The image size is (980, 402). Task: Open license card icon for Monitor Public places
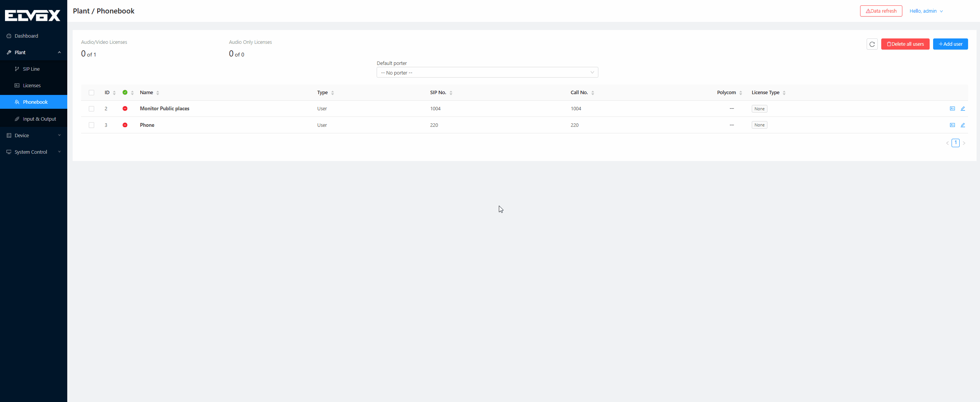click(952, 109)
